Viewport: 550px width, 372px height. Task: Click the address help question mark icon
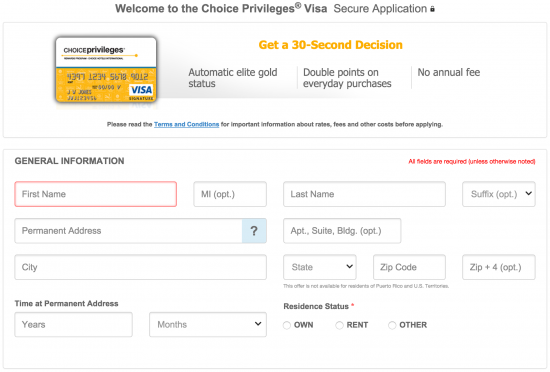point(254,231)
